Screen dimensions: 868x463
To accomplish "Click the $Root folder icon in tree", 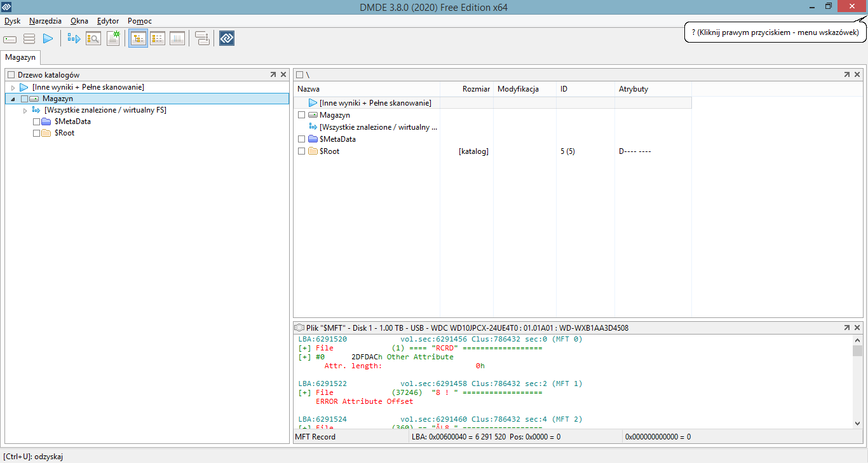I will click(46, 133).
